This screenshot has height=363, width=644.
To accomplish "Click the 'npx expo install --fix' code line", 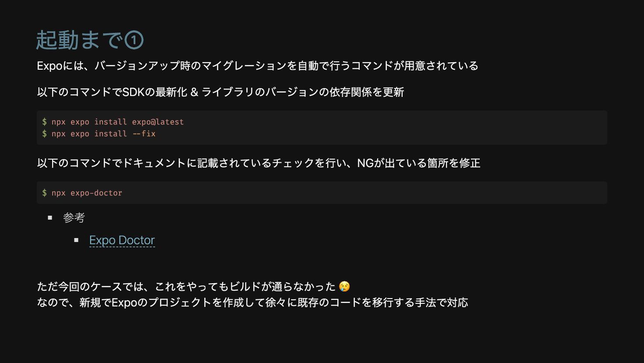I will coord(103,134).
